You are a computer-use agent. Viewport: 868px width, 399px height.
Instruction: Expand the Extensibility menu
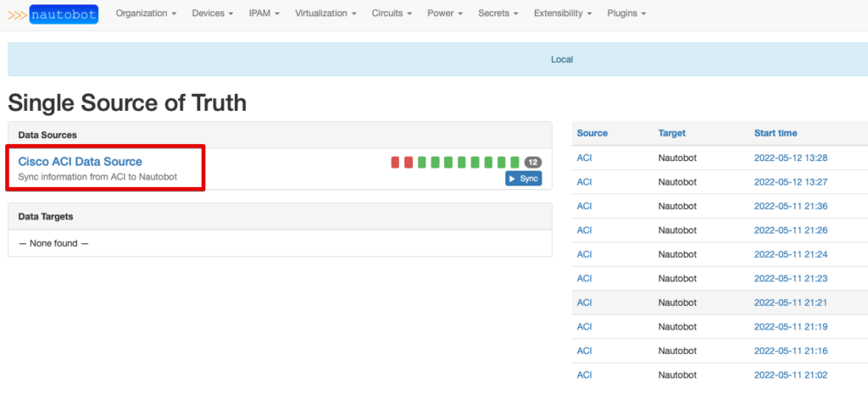click(x=563, y=14)
